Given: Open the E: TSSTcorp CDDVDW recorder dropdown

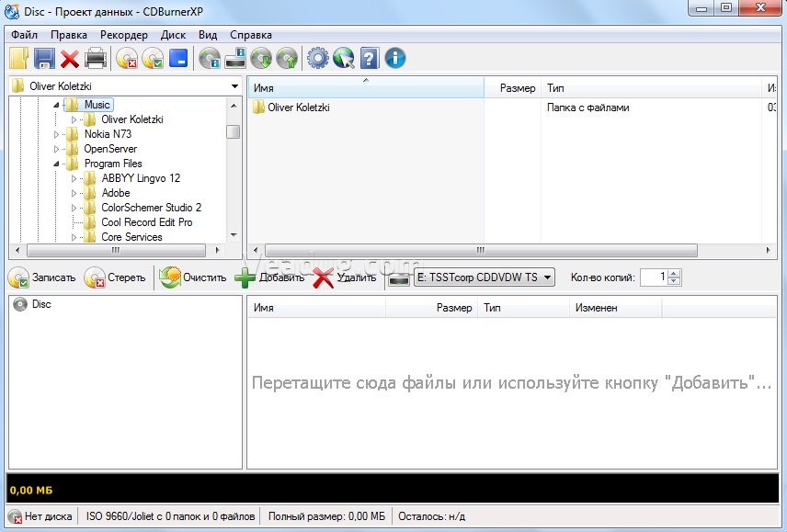Looking at the screenshot, I should (x=484, y=277).
